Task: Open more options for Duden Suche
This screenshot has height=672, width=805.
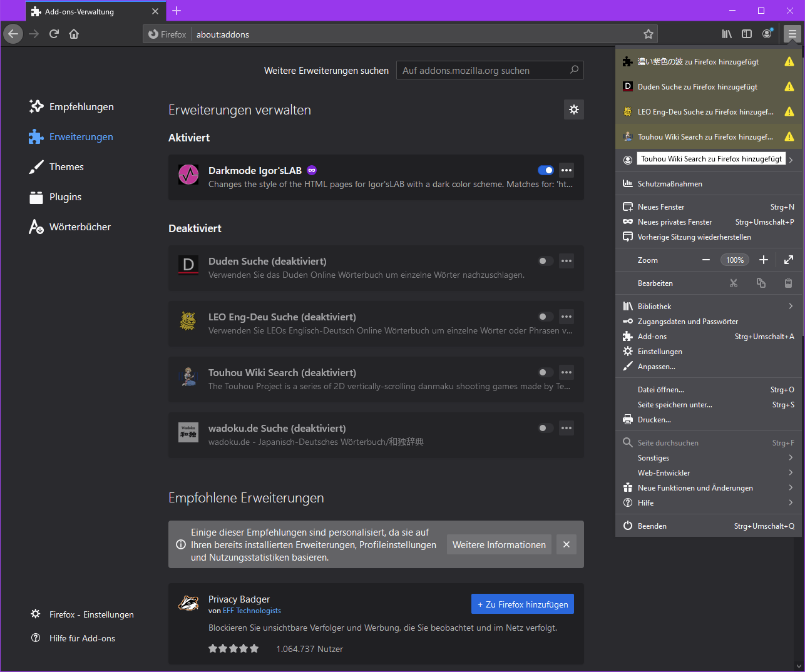Action: 567,261
